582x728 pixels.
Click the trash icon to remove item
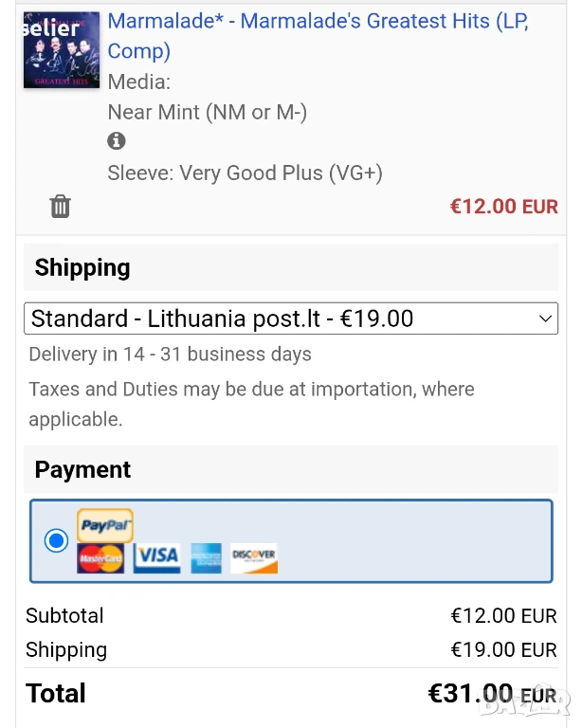(x=60, y=206)
